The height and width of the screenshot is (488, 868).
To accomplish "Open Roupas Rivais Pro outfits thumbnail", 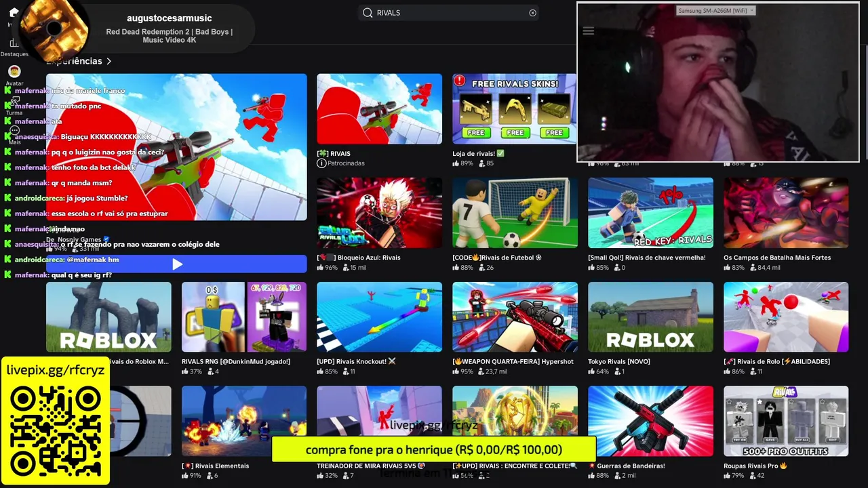I will point(786,421).
